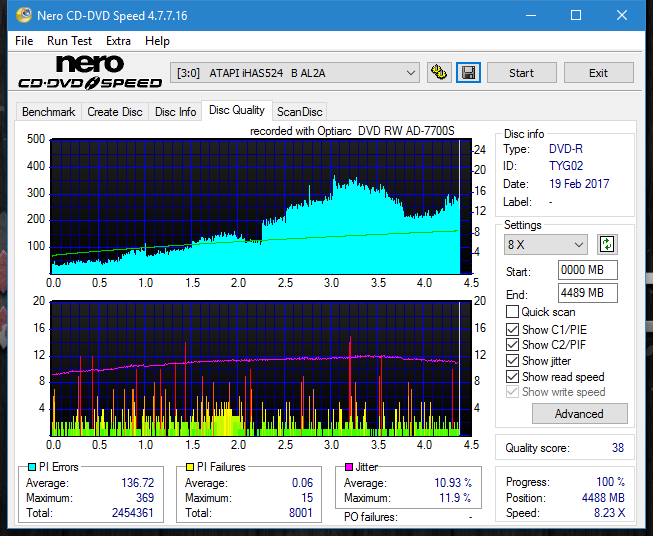Click the PI Errors maximum 369

(145, 498)
